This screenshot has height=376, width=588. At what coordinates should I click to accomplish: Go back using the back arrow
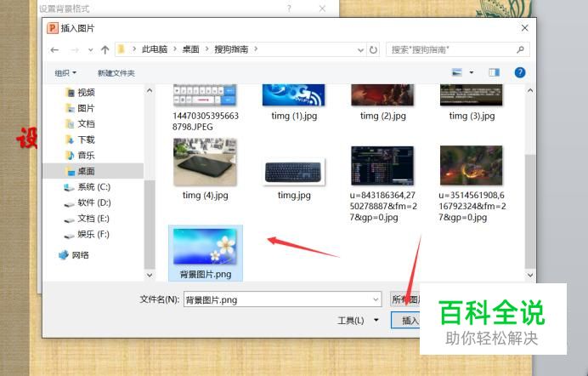click(x=54, y=49)
